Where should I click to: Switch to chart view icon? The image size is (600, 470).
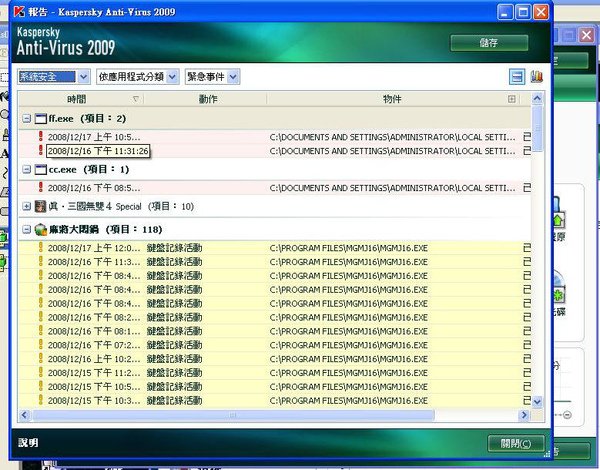pyautogui.click(x=536, y=77)
